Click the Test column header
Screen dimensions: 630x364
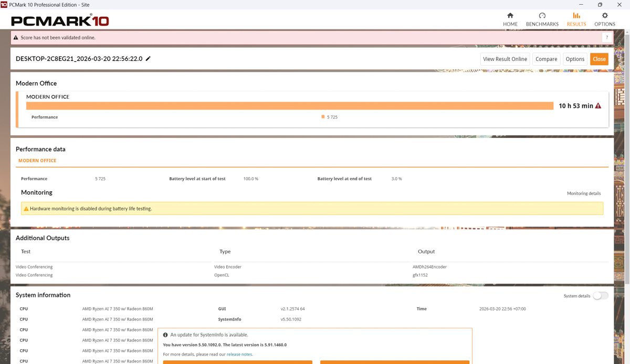[x=26, y=251]
